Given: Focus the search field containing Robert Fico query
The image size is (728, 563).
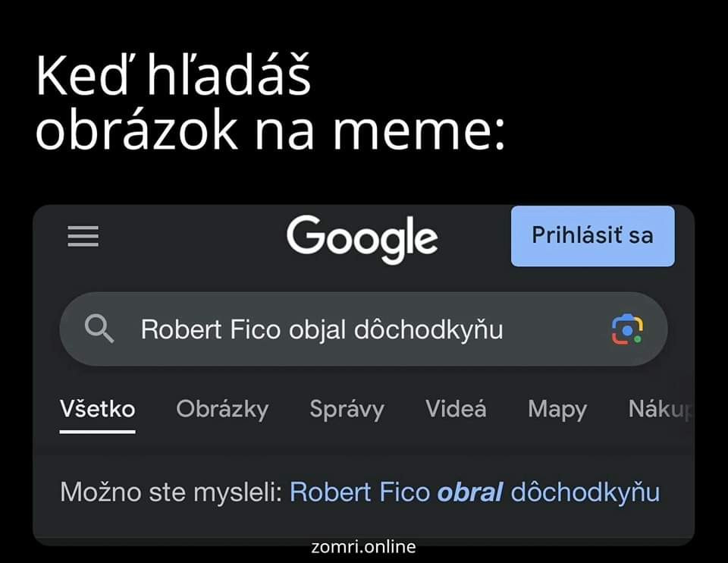Looking at the screenshot, I should (x=363, y=329).
